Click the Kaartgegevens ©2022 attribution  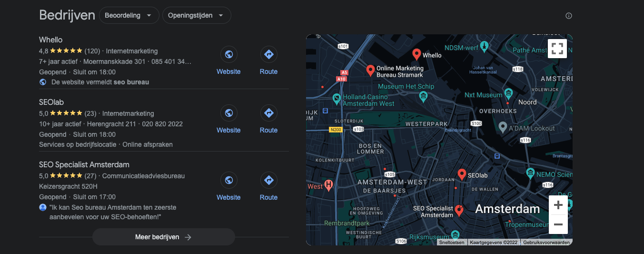[494, 242]
